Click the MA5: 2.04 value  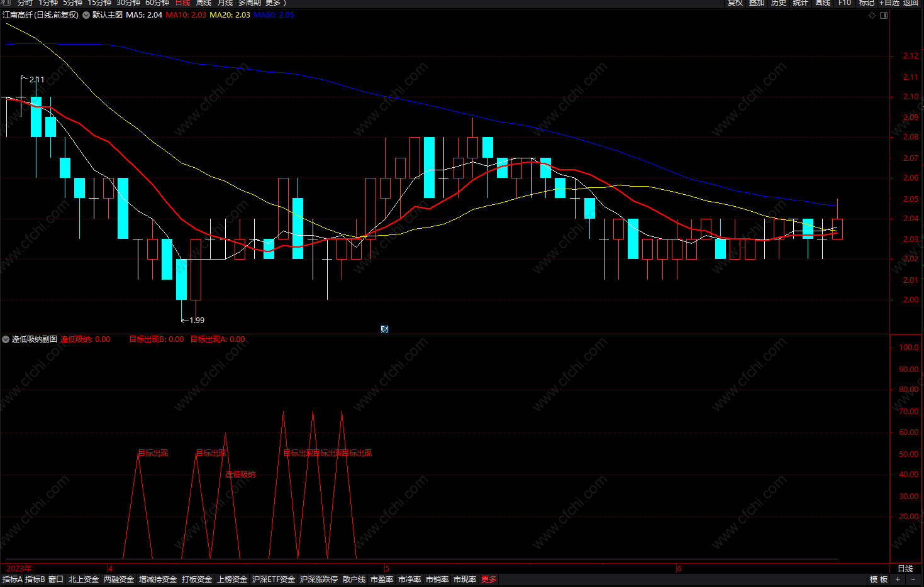(144, 15)
